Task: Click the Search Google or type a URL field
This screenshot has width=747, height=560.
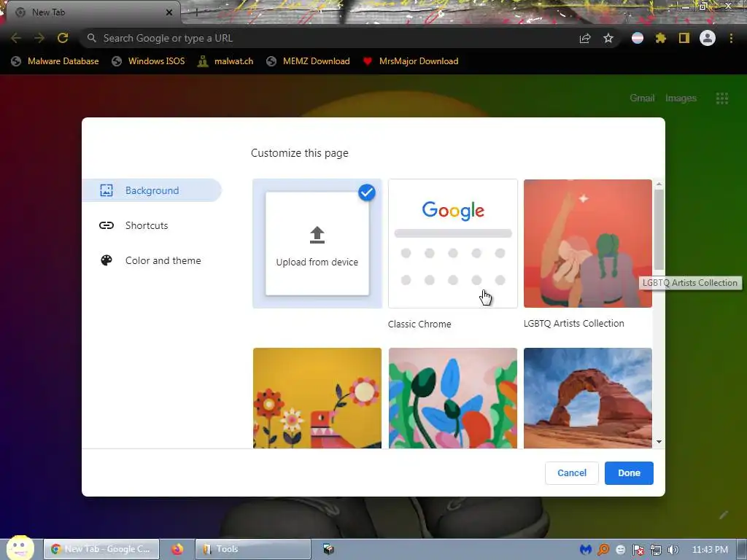Action: [329, 38]
